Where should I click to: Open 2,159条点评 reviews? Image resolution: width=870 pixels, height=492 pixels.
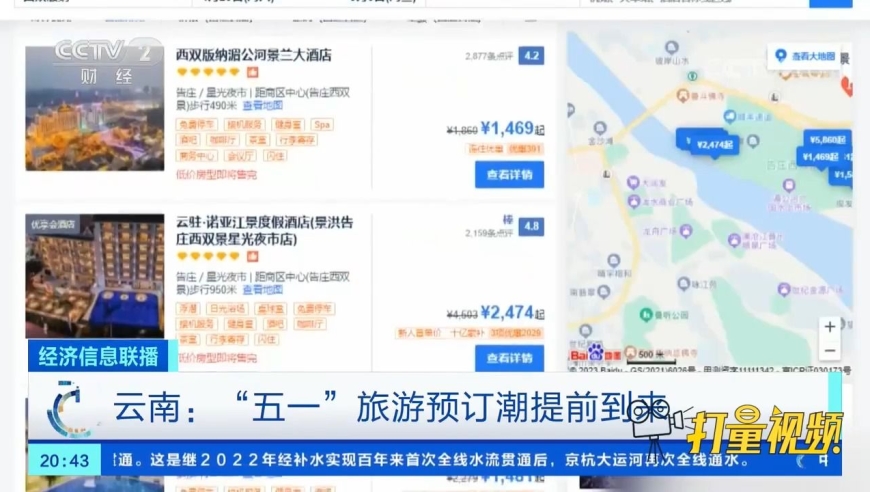[489, 233]
